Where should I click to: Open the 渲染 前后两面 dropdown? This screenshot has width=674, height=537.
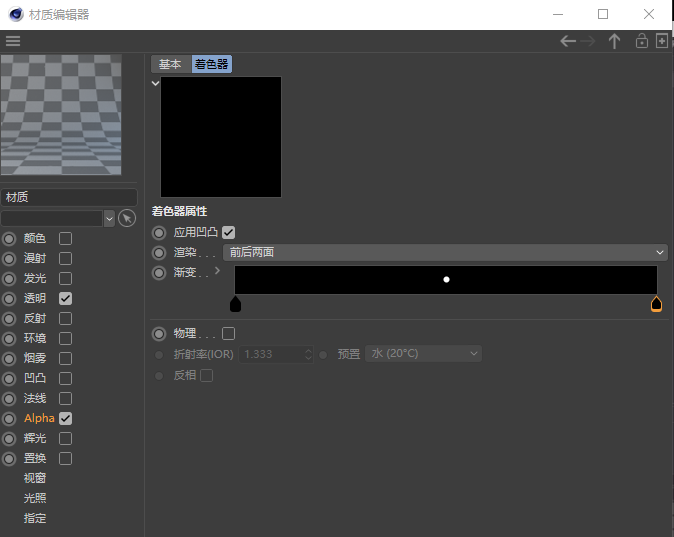pos(445,252)
